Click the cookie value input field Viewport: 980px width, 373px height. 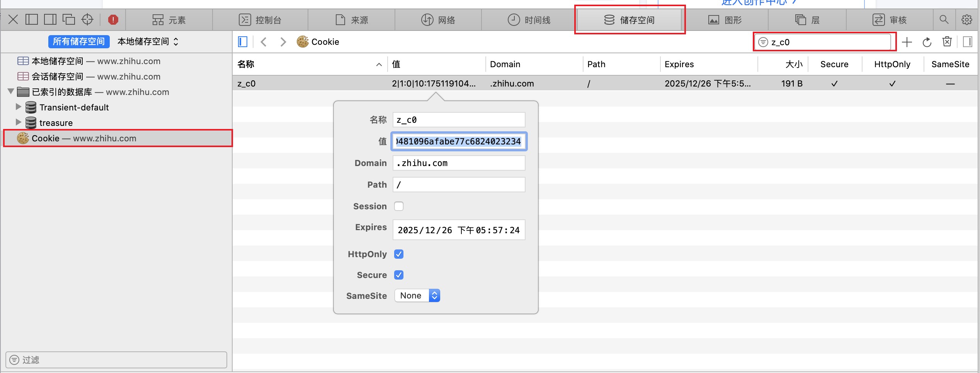pos(459,141)
